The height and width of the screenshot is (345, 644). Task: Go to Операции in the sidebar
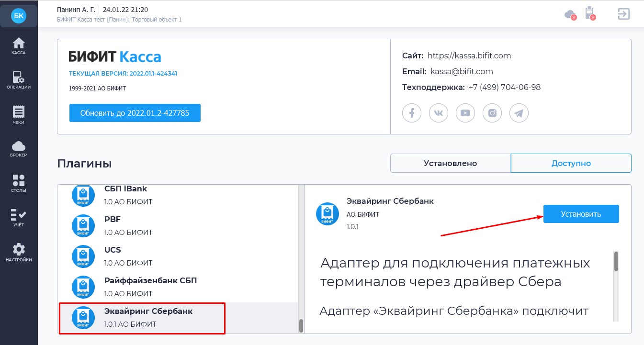[19, 80]
